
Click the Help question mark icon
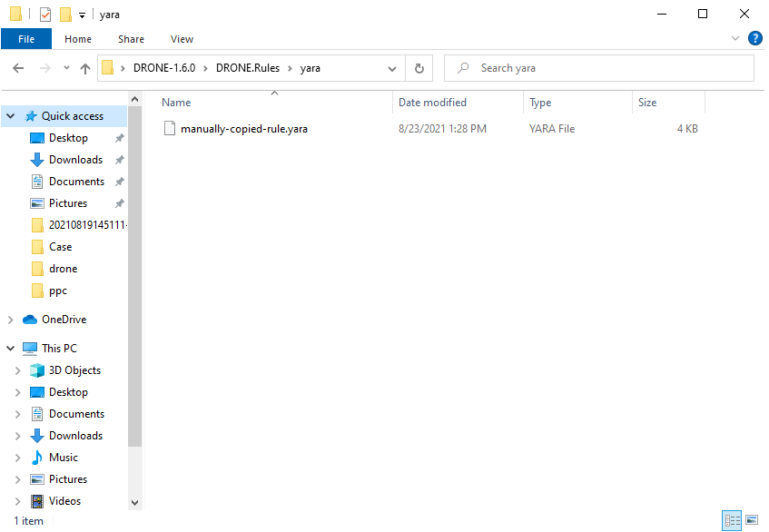755,38
